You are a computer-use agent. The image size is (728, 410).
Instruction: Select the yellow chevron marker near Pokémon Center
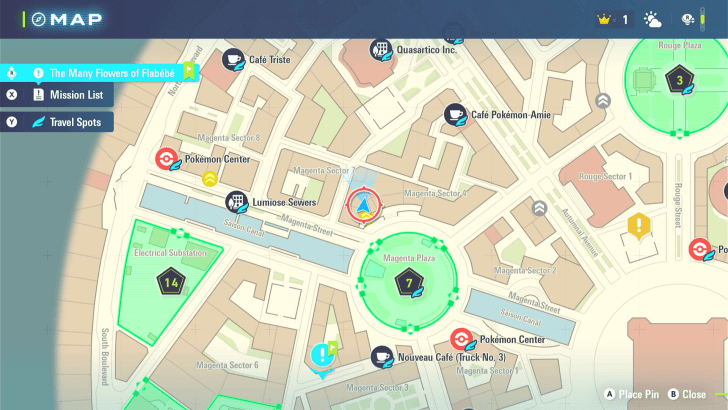(x=210, y=179)
